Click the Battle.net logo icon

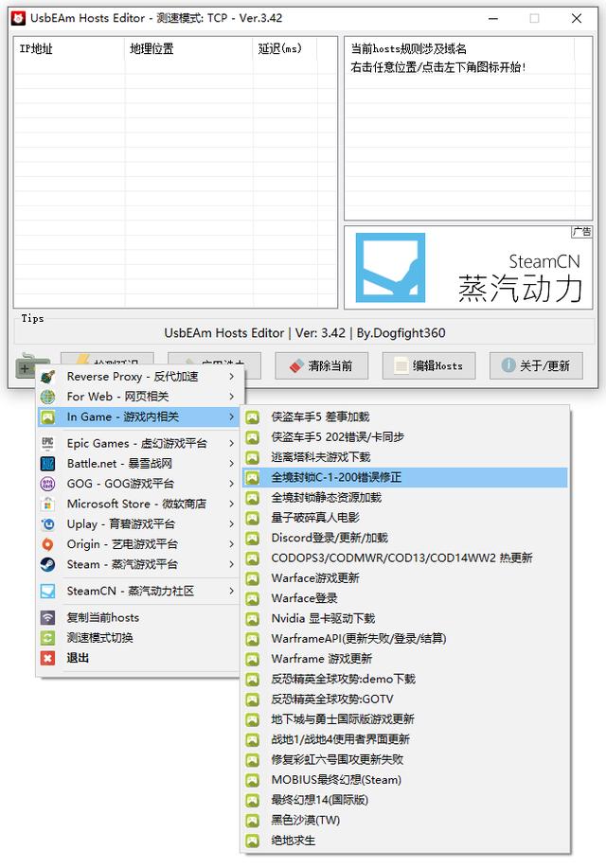[47, 463]
